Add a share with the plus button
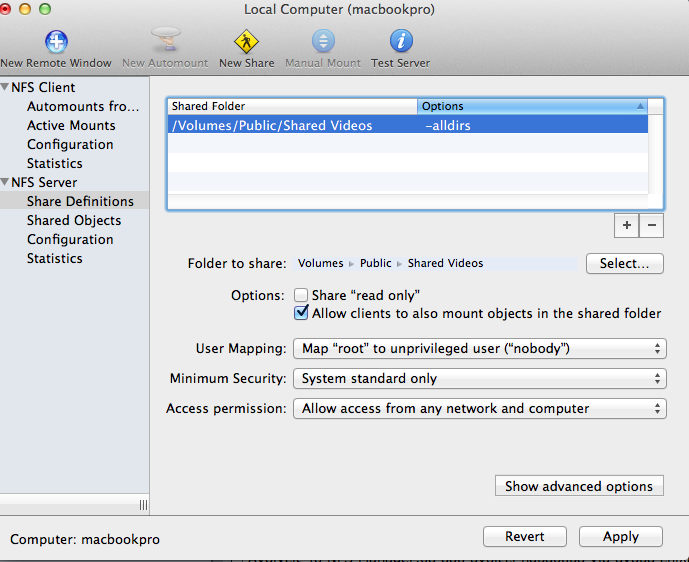This screenshot has width=689, height=562. tap(627, 226)
